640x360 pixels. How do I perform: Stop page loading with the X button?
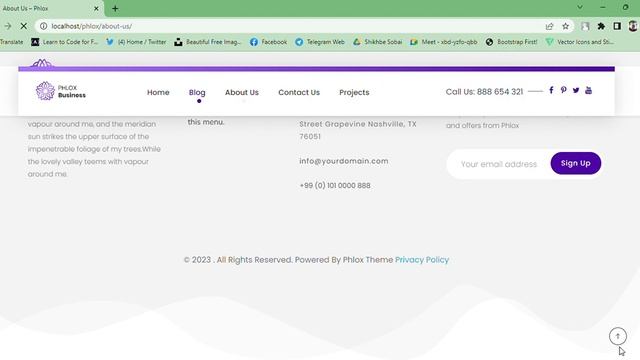pyautogui.click(x=24, y=26)
